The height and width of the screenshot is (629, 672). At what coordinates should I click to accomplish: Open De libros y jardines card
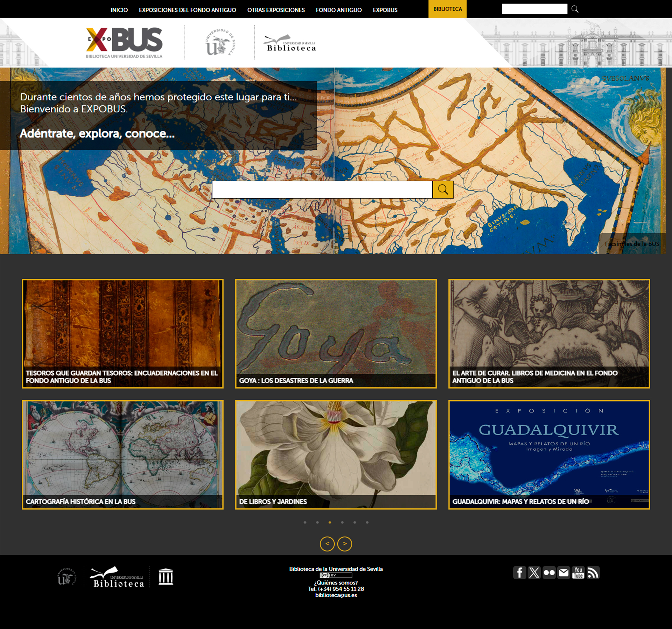click(336, 454)
